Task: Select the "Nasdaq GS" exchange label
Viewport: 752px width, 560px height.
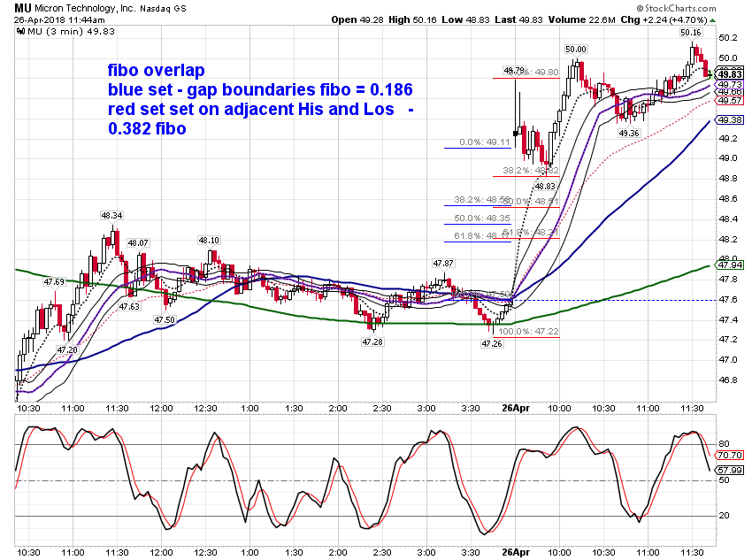Action: (163, 9)
